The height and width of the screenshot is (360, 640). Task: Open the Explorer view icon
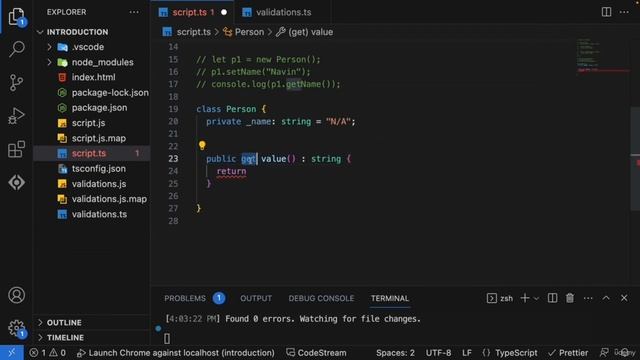click(x=16, y=16)
